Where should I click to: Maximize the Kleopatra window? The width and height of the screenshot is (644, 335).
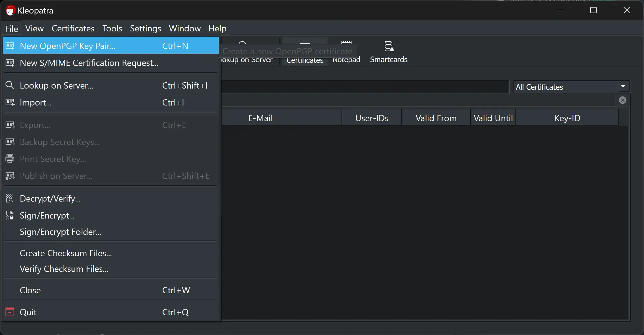click(593, 10)
